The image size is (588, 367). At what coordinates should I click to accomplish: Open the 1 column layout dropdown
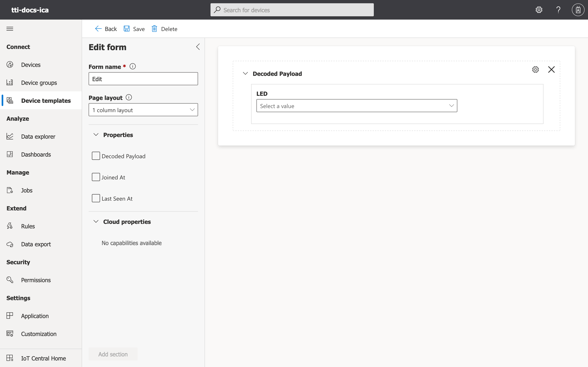[144, 109]
